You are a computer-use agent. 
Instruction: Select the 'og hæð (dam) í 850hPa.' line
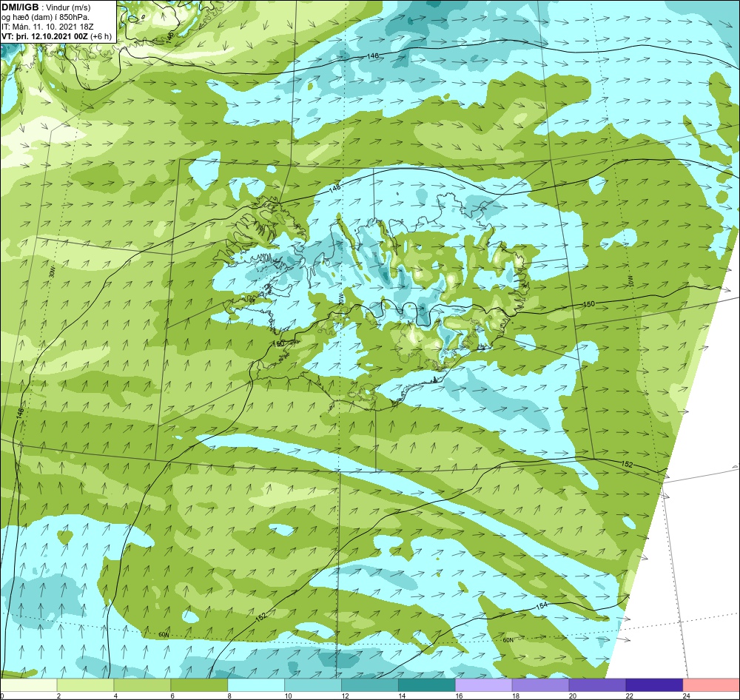pyautogui.click(x=45, y=17)
